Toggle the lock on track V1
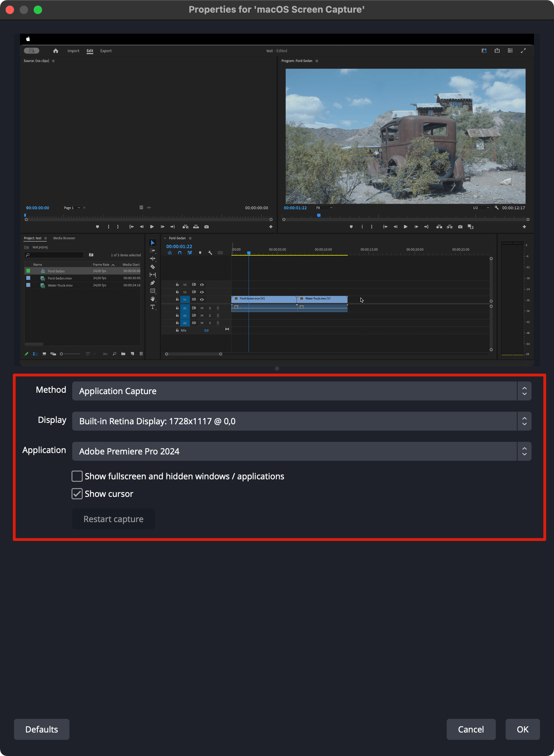This screenshot has height=756, width=554. pos(177,299)
